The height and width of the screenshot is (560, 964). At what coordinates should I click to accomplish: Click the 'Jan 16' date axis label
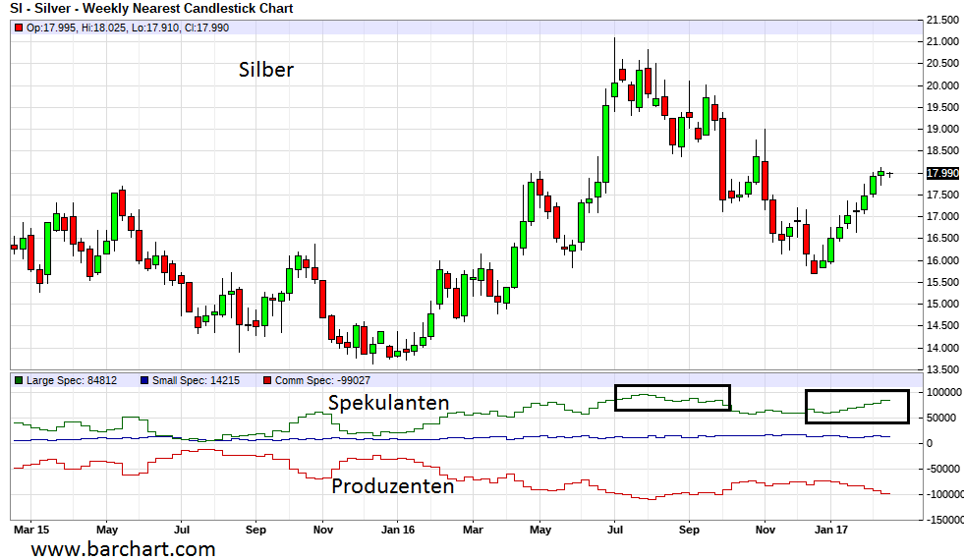click(395, 528)
